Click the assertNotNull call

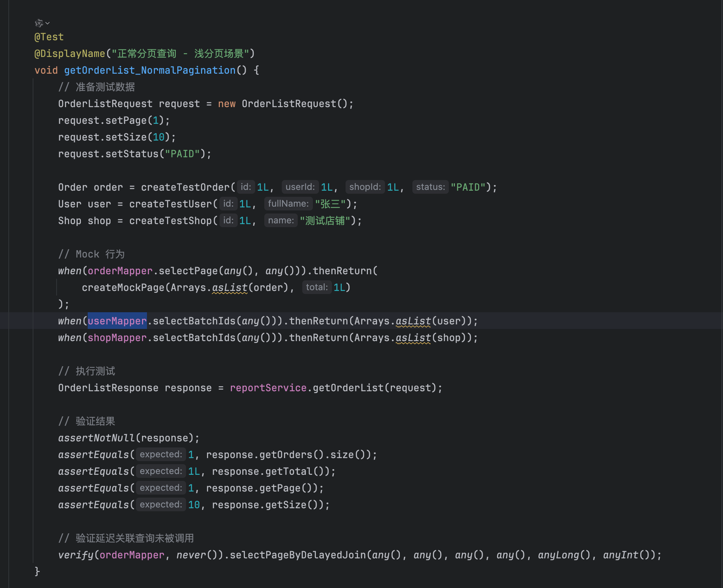[x=96, y=438]
